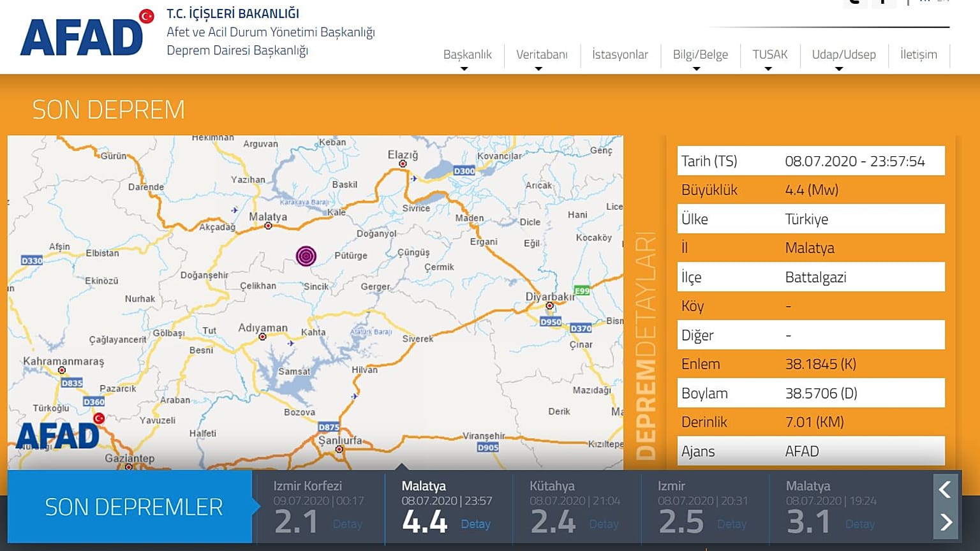
Task: Expand the Başkanlık menu arrow
Action: (464, 69)
